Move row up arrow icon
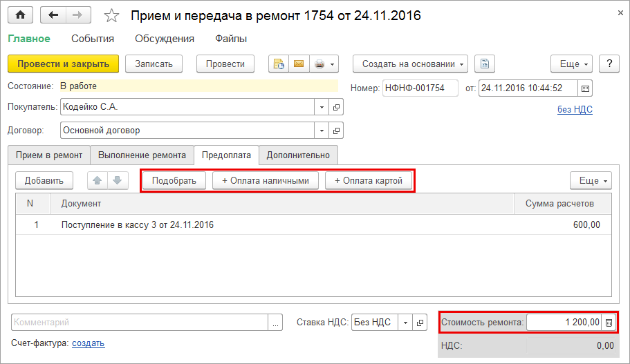Image resolution: width=630 pixels, height=364 pixels. coord(98,180)
